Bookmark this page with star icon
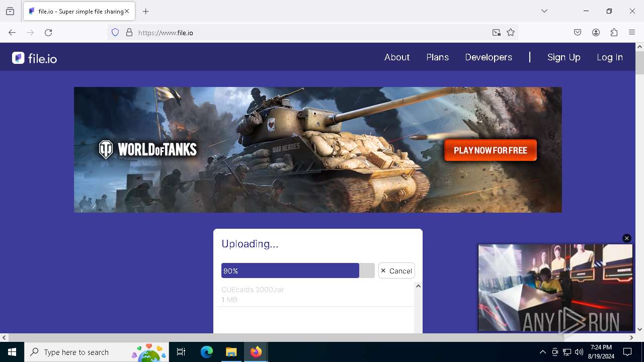Screen dimensions: 644x362 coord(511,33)
